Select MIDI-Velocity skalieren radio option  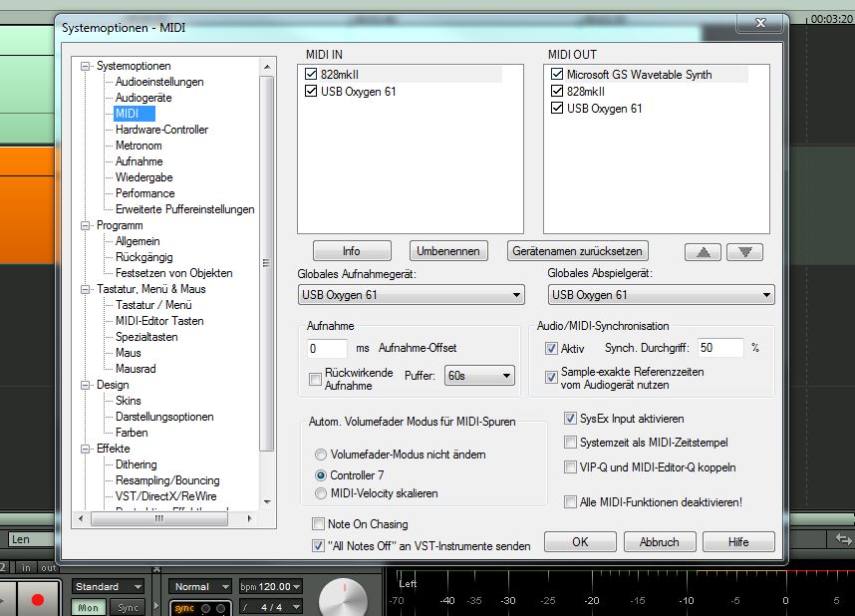click(x=321, y=493)
